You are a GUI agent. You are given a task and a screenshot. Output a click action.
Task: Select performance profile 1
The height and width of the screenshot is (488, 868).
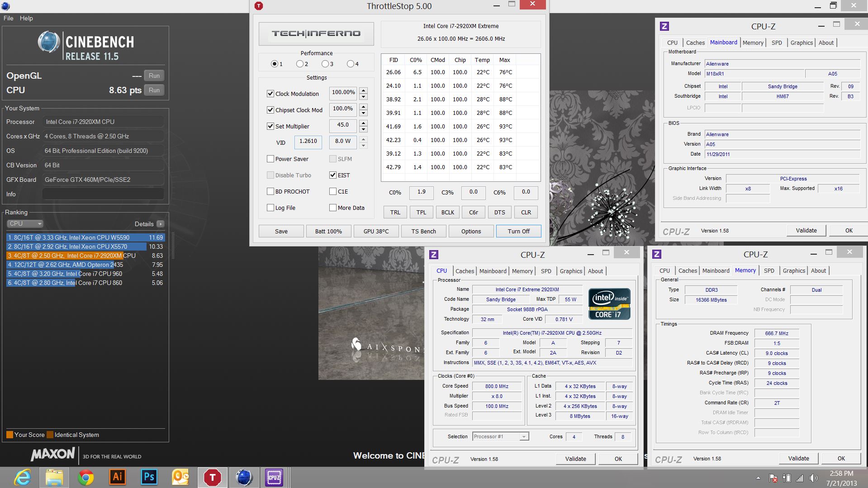(275, 64)
